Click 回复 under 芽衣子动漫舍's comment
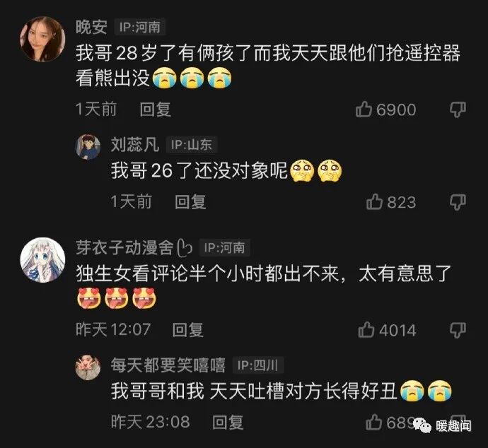This screenshot has width=488, height=448. pyautogui.click(x=188, y=329)
